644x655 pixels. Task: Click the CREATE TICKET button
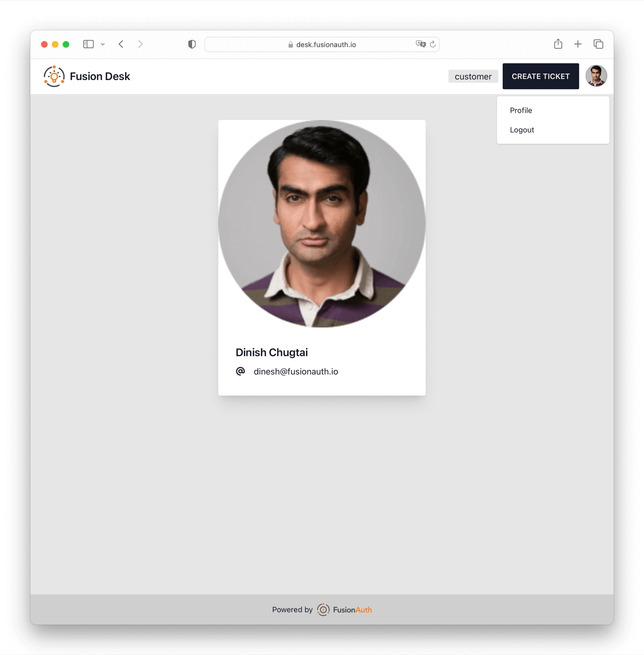tap(541, 76)
